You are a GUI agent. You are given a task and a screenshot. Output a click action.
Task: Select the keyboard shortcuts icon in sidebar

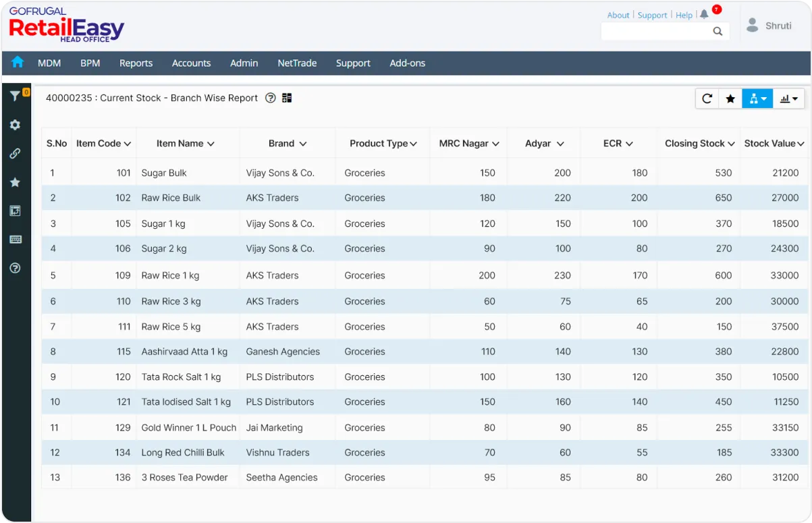click(16, 240)
